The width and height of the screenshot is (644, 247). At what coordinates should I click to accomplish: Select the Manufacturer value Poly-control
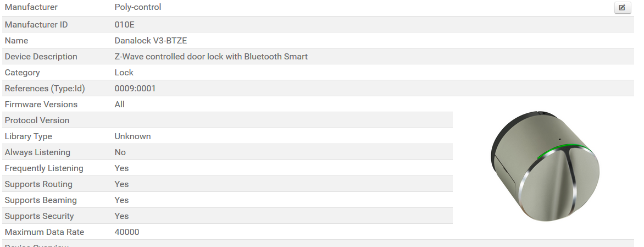tap(138, 8)
